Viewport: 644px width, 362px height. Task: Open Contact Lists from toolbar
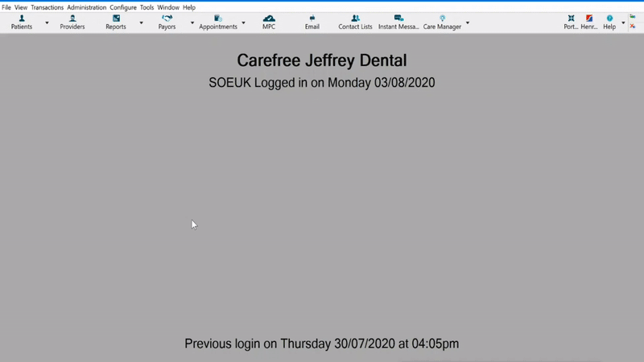pos(355,23)
